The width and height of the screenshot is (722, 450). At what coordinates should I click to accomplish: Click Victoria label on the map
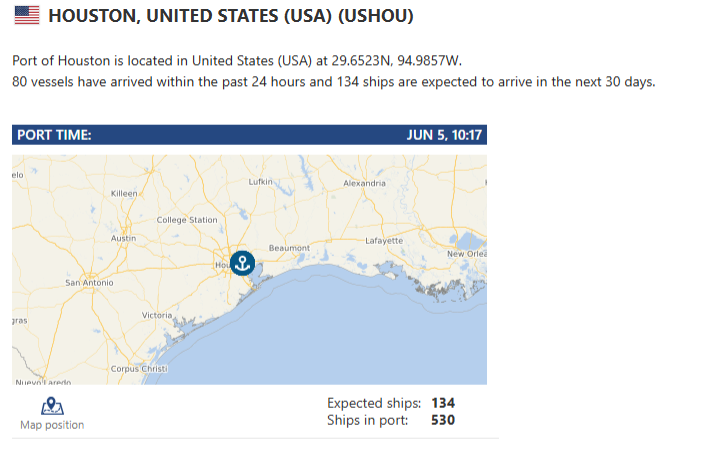tap(157, 316)
